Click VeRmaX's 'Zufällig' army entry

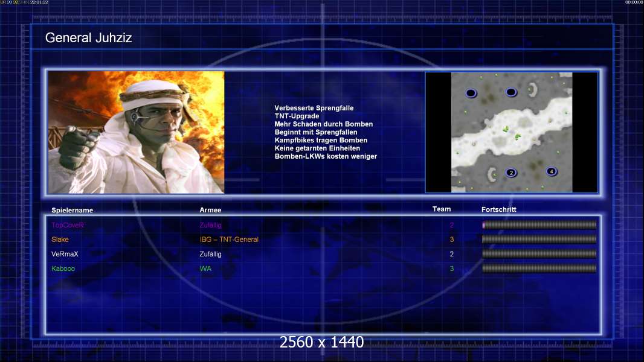click(x=210, y=254)
